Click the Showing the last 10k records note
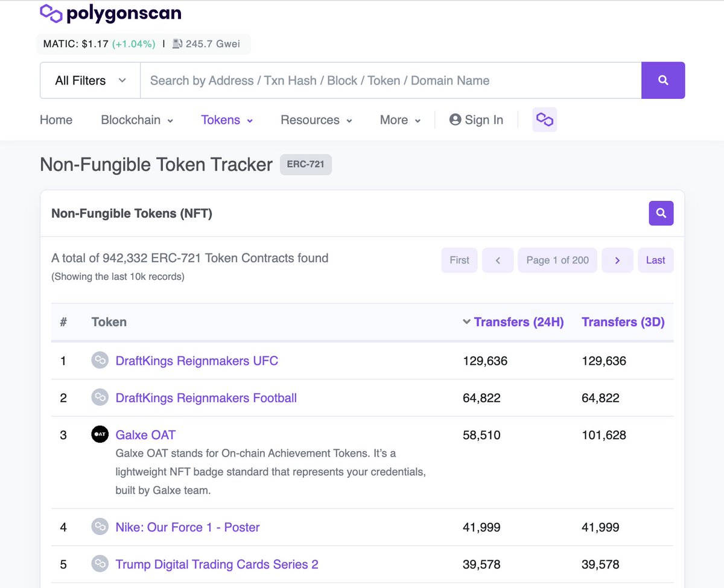The image size is (724, 588). click(118, 277)
